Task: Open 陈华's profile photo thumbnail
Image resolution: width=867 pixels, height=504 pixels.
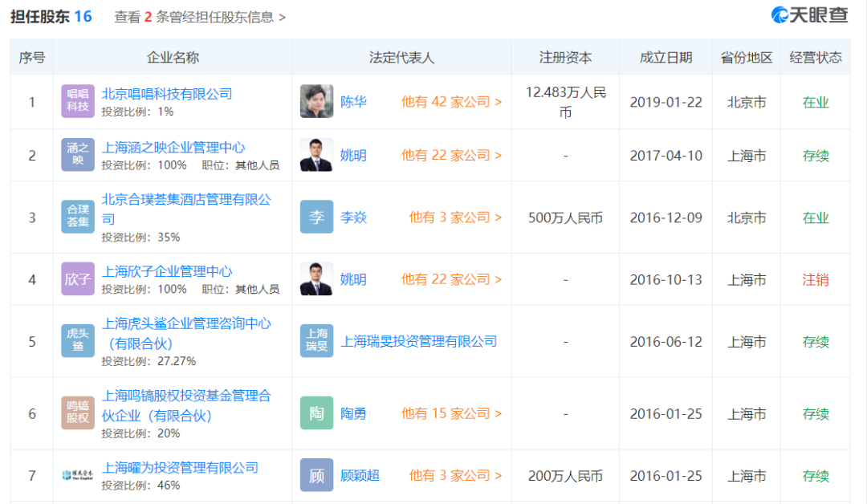Action: (317, 101)
